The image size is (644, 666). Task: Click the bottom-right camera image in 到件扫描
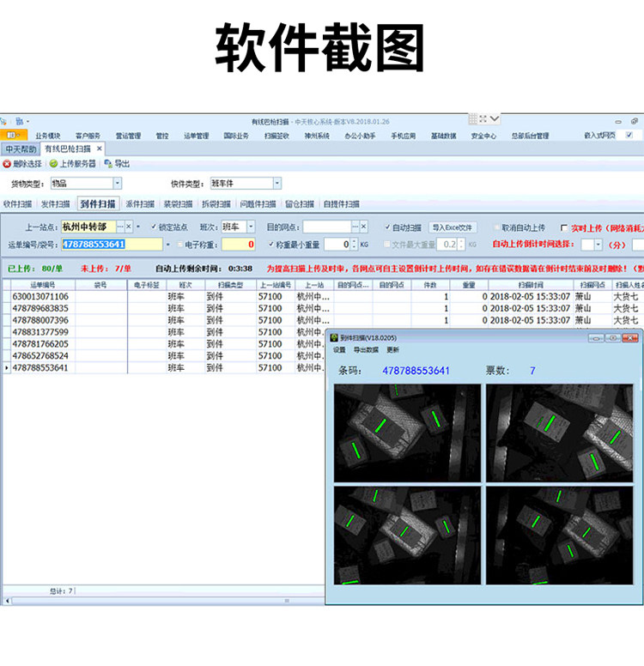559,536
